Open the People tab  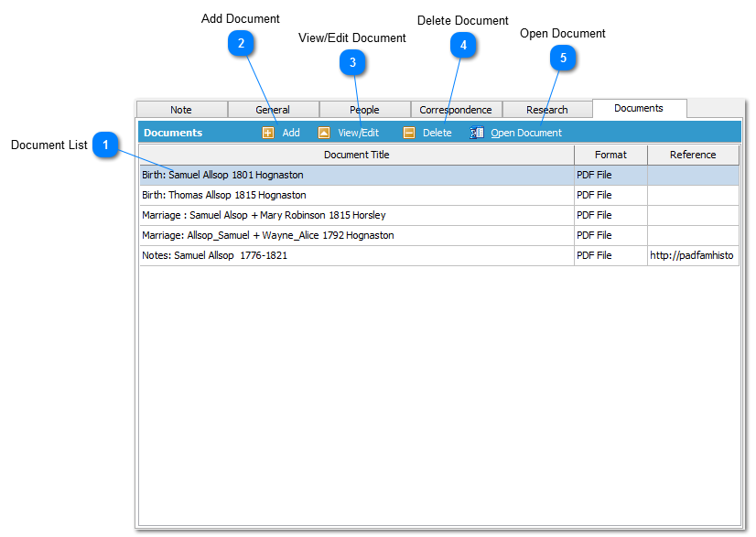pyautogui.click(x=363, y=109)
